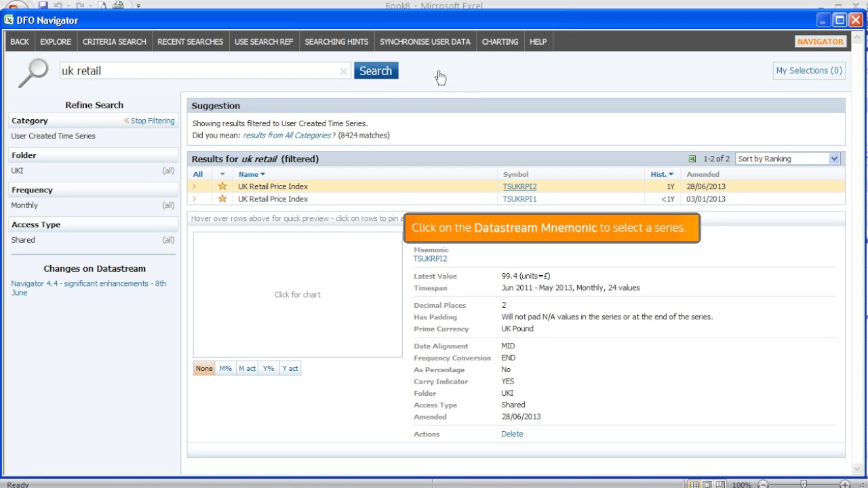Click the All filter in results header
Screen dimensions: 868x488
(198, 174)
